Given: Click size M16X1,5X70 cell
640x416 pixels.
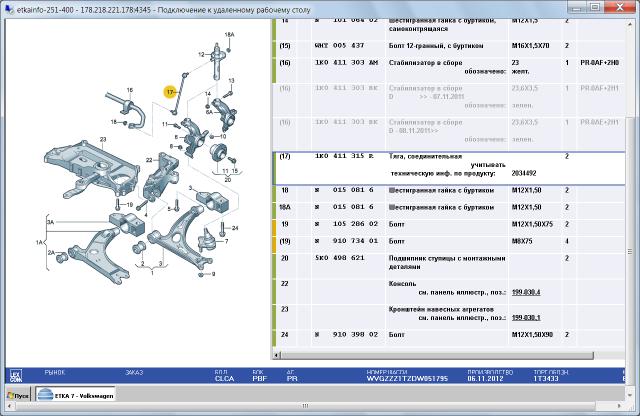Looking at the screenshot, I should [530, 46].
